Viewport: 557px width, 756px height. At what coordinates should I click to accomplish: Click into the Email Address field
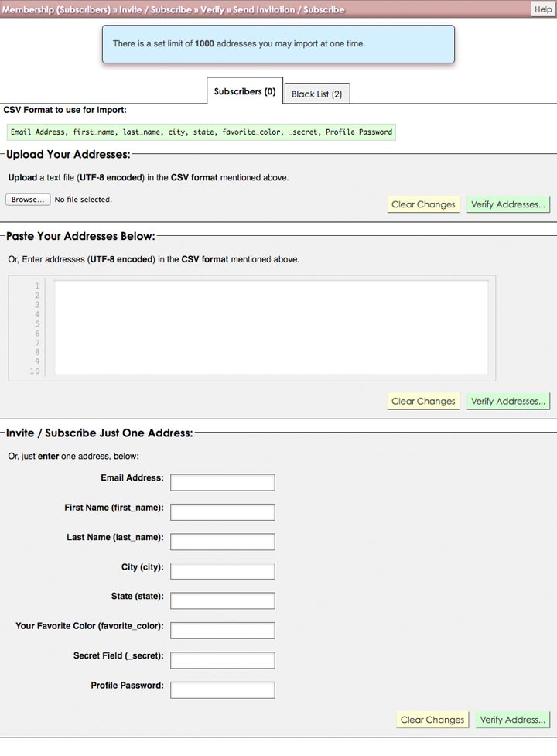[222, 483]
